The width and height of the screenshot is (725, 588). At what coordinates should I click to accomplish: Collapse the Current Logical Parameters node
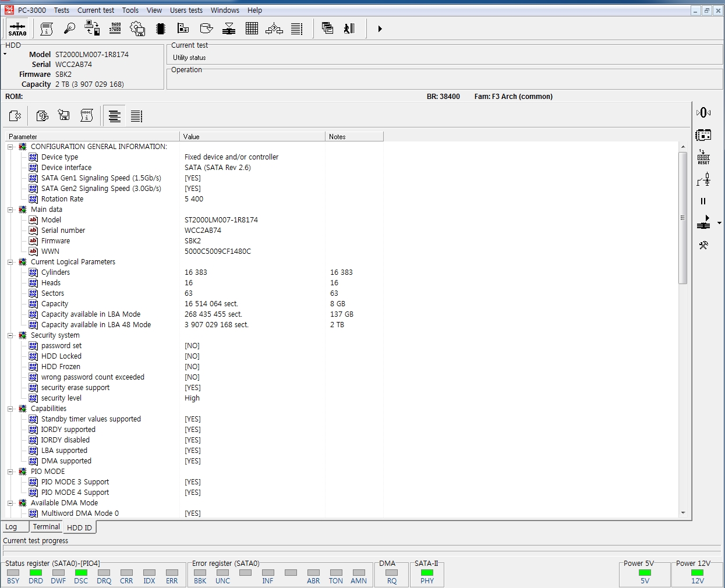(10, 262)
